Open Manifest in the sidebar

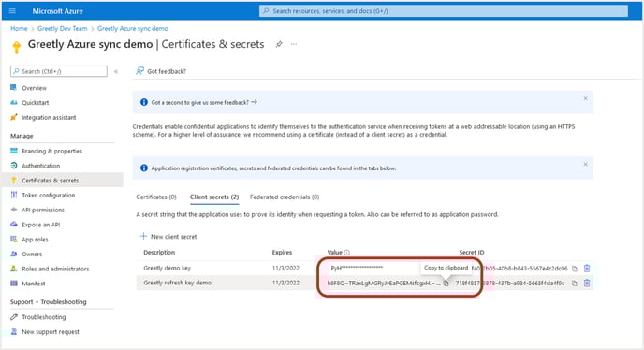point(34,284)
